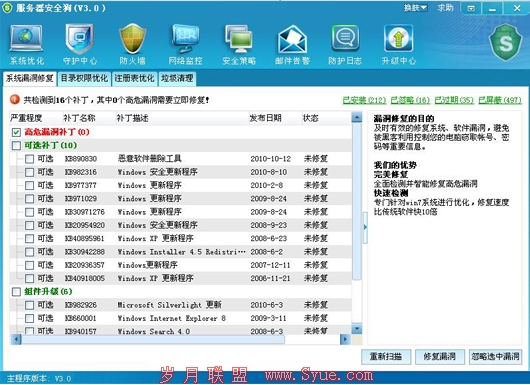Open the 换肤 skin dropdown

415,7
